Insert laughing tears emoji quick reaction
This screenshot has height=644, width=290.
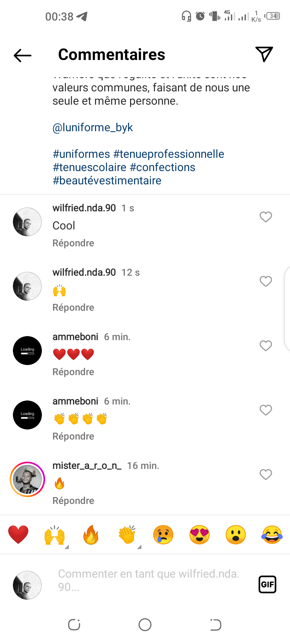[x=272, y=535]
